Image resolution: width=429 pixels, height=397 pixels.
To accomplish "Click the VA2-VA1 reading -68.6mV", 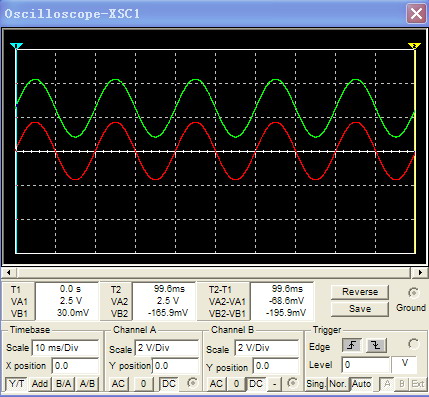I will 286,301.
